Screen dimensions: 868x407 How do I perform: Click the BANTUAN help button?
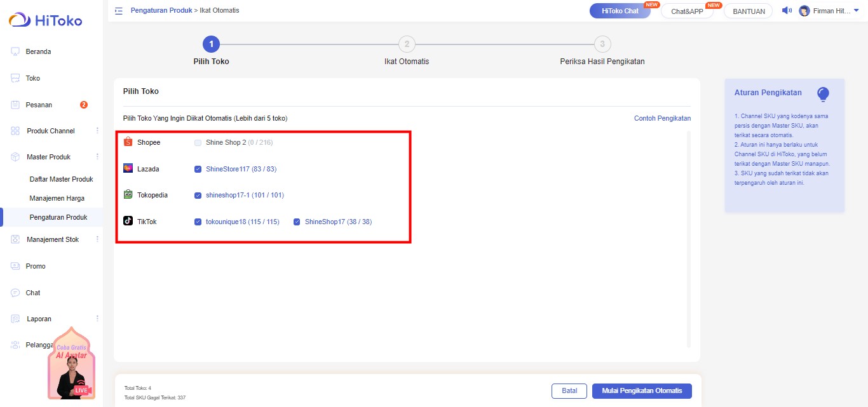pos(749,11)
